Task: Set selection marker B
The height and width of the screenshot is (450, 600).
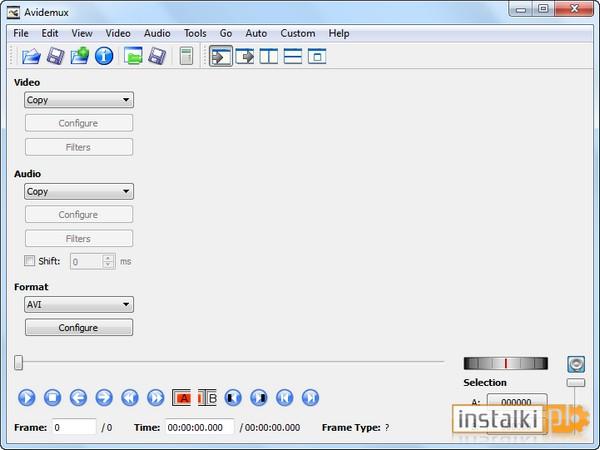Action: (x=207, y=398)
